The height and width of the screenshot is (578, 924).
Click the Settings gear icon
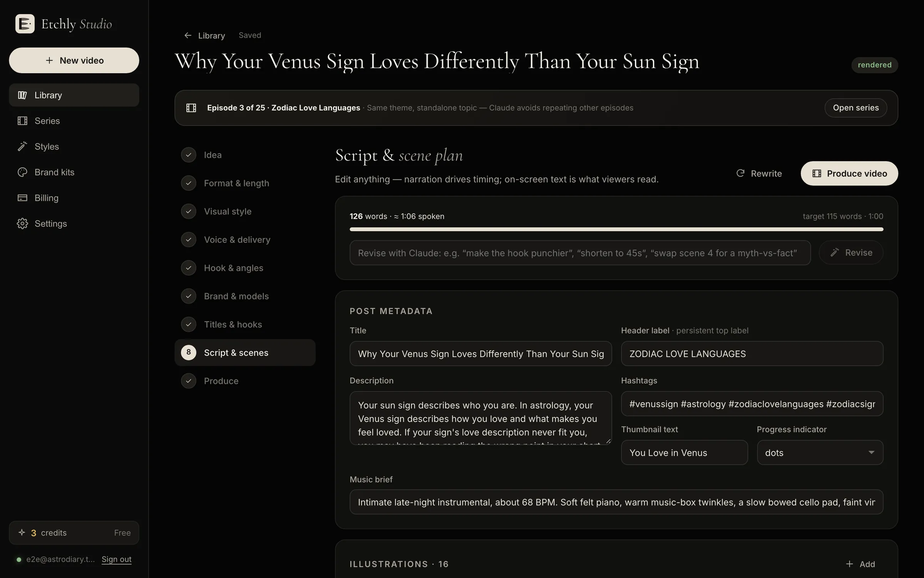(22, 223)
